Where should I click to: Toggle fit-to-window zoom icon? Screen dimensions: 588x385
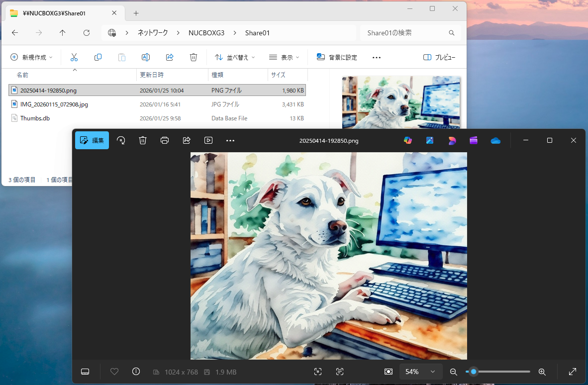tap(389, 372)
